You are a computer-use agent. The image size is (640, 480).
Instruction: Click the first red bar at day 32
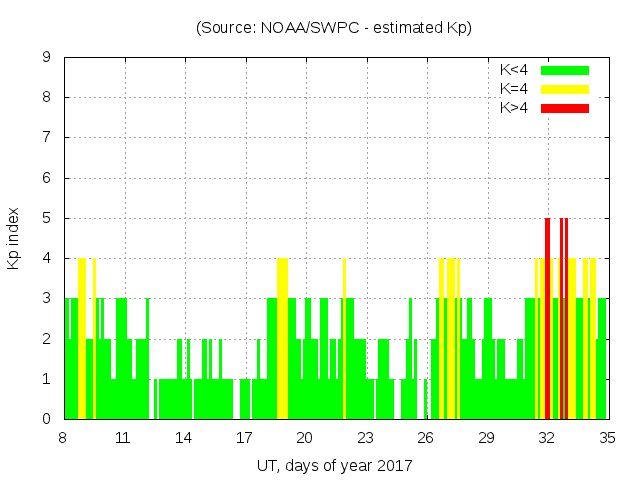click(547, 318)
